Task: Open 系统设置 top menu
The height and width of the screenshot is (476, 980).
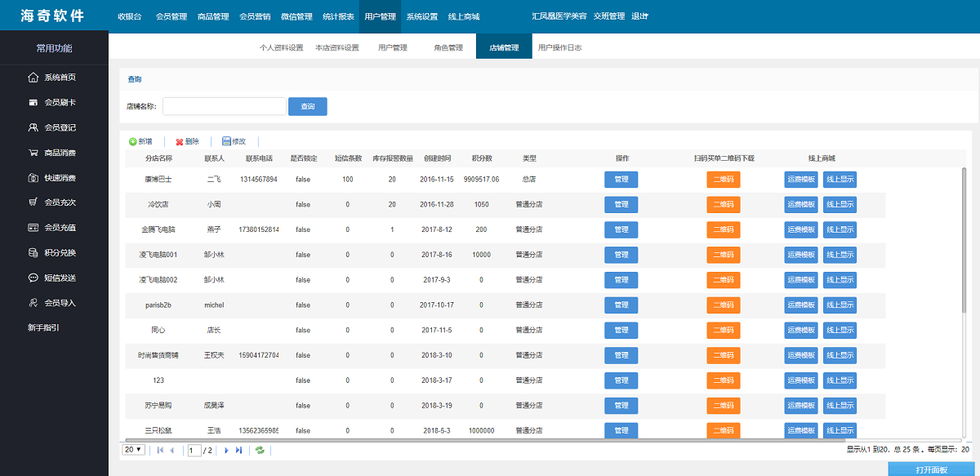Action: [x=422, y=16]
